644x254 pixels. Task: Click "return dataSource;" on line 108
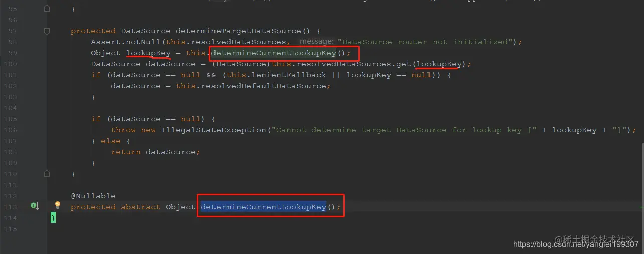[x=156, y=152]
